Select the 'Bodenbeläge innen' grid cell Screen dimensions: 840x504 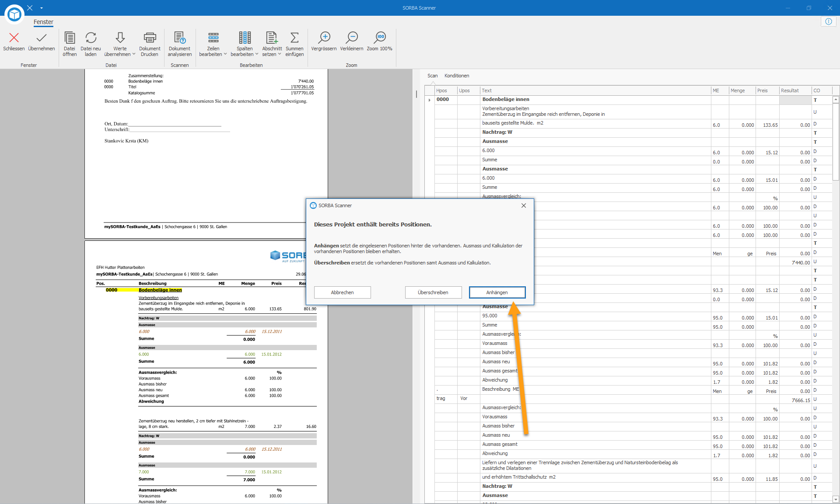(595, 100)
